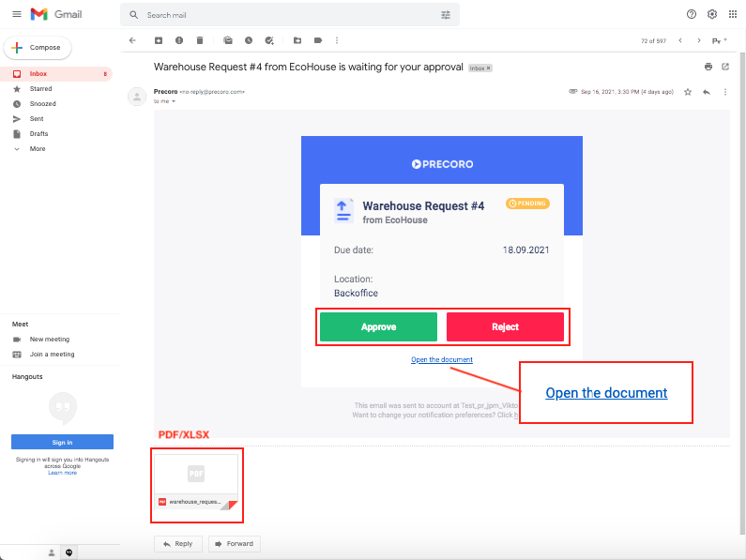Open Gmail support help icon

coord(692,14)
